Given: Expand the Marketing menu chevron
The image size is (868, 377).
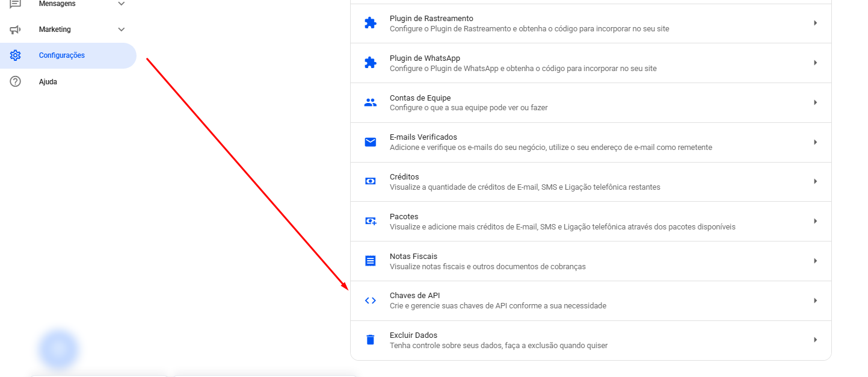Looking at the screenshot, I should point(122,30).
